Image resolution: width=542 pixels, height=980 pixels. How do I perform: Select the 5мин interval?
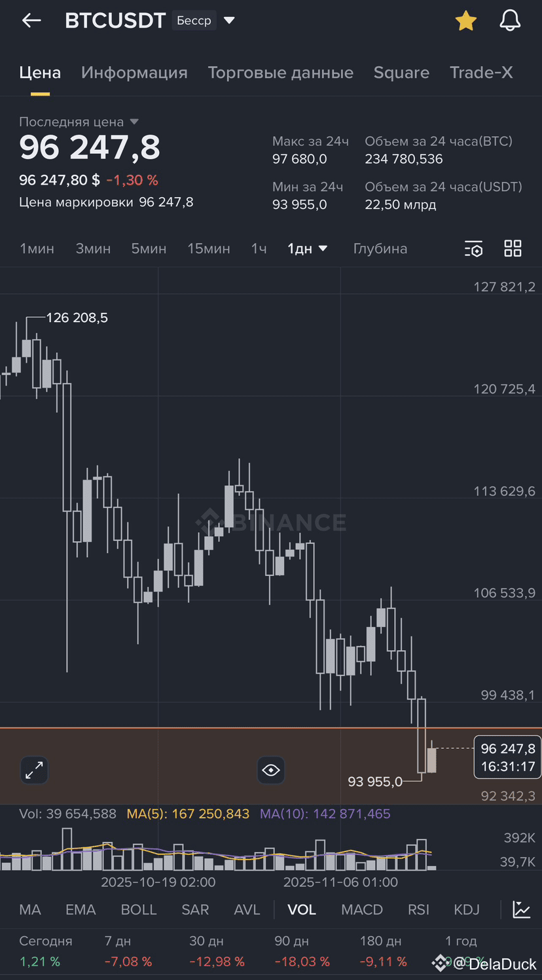[149, 249]
